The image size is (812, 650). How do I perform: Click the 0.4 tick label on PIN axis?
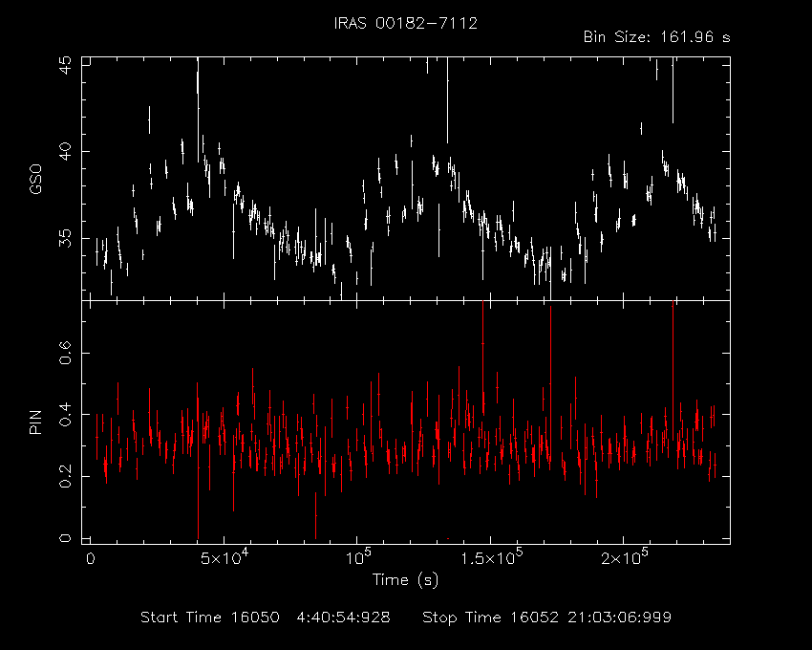coord(66,415)
